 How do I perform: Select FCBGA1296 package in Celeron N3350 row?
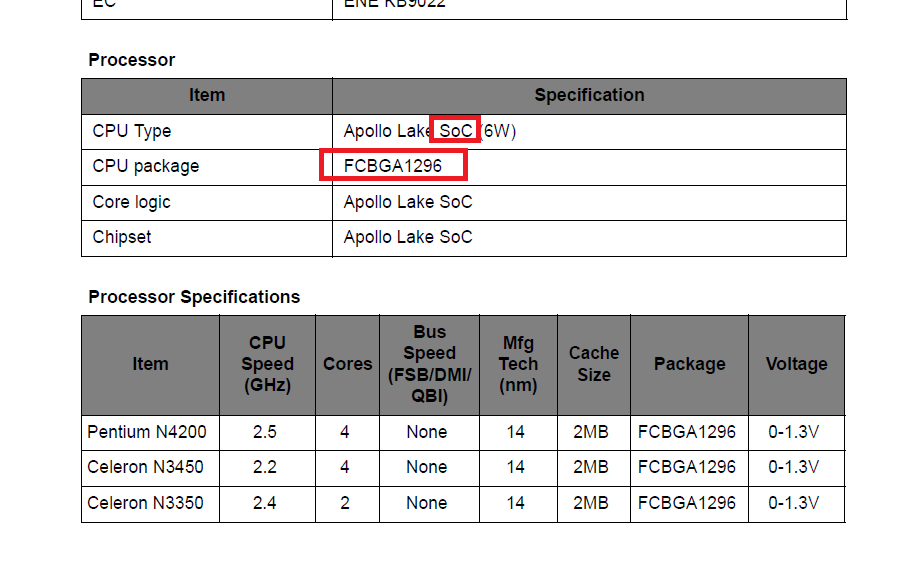coord(686,503)
